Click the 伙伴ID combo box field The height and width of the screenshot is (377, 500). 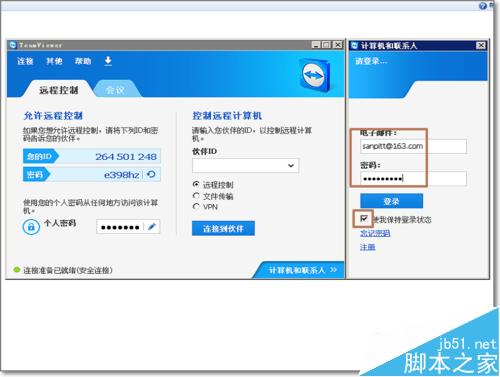click(x=245, y=166)
